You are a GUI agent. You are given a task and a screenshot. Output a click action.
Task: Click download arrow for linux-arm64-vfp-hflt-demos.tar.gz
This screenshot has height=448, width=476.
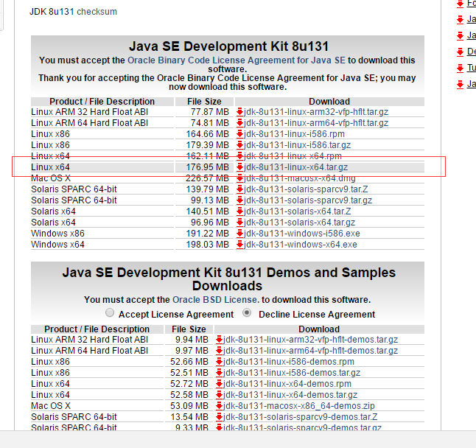219,351
